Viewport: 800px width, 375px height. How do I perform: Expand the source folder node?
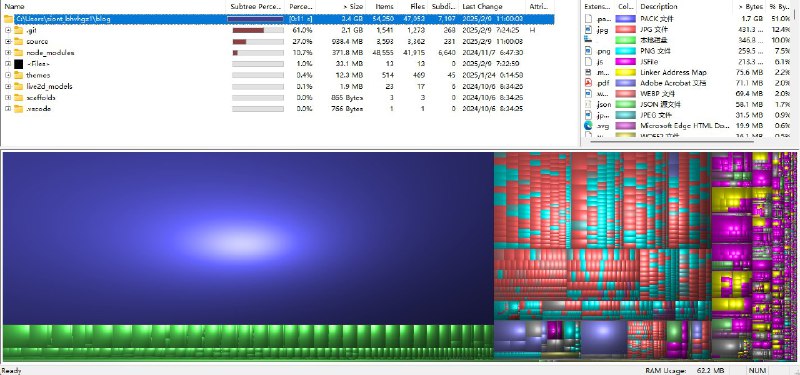pyautogui.click(x=8, y=41)
